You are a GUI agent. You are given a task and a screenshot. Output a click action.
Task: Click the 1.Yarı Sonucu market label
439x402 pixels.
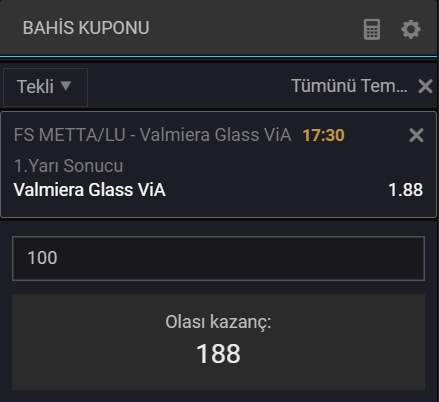pos(69,166)
